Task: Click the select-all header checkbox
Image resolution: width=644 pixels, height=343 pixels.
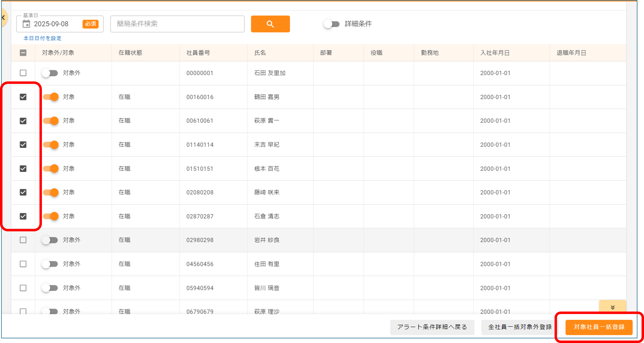Action: click(x=23, y=53)
